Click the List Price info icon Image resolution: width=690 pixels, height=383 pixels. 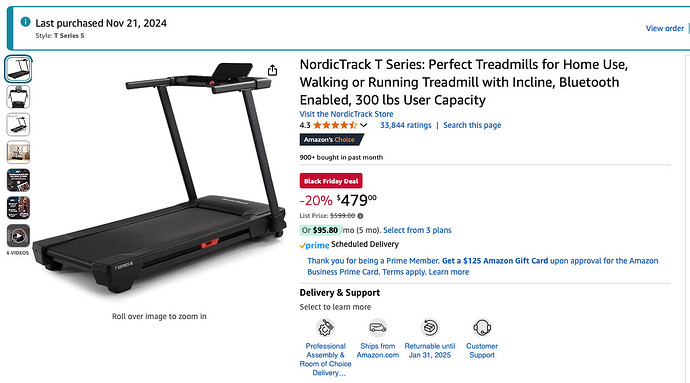pos(360,216)
